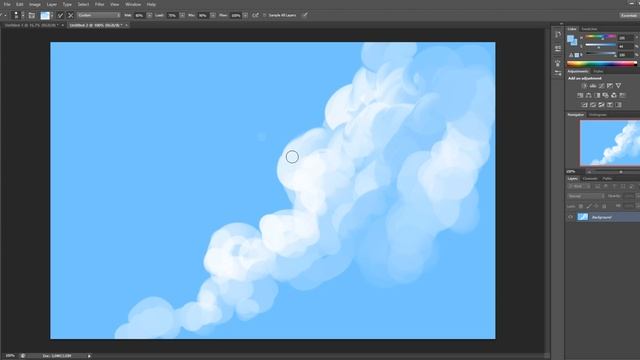The image size is (640, 360).
Task: Open the Custom blending combination dropdown
Action: coord(99,15)
